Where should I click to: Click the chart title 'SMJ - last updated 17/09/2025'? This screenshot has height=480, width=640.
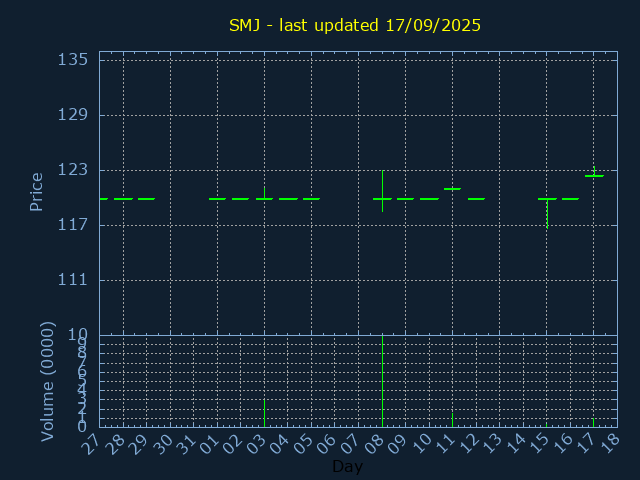tap(355, 25)
